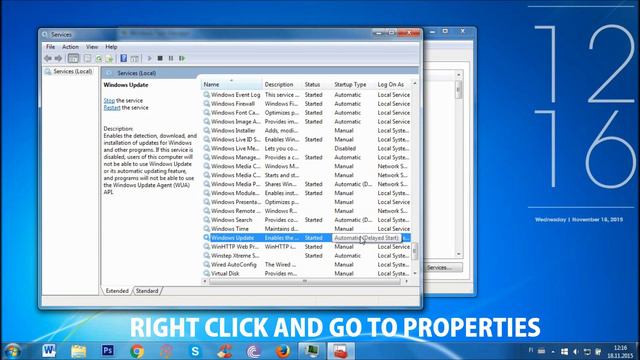The width and height of the screenshot is (640, 360).
Task: Select the Windows Time service row
Action: [306, 229]
